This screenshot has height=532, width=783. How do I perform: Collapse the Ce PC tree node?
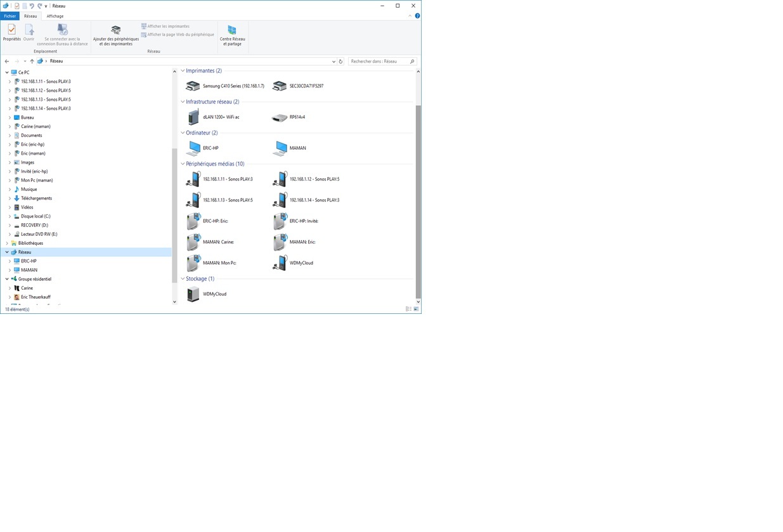pyautogui.click(x=7, y=73)
